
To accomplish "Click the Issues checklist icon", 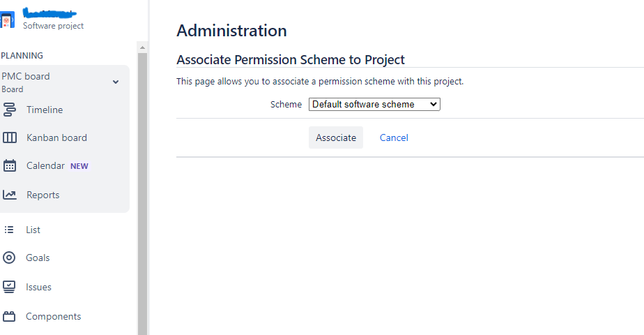I will click(9, 287).
